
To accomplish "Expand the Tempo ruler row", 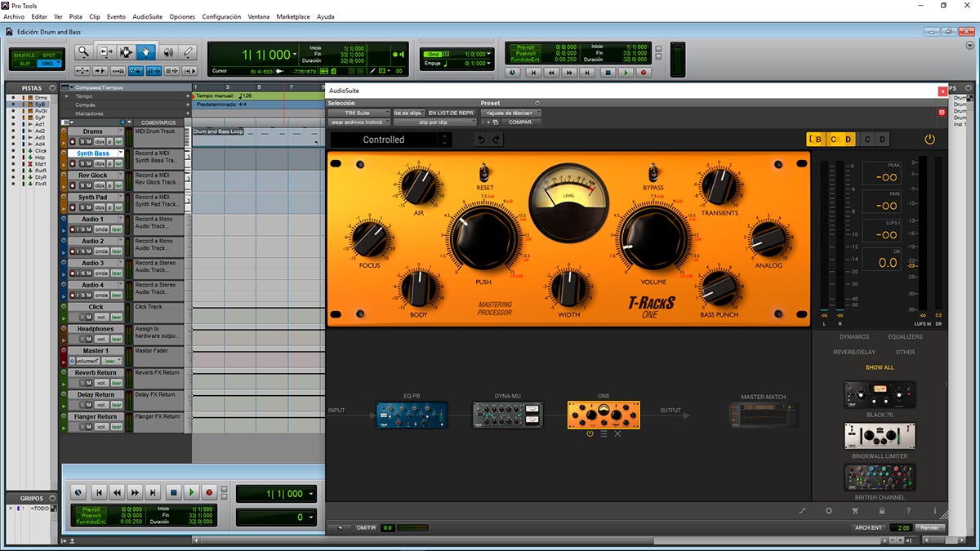I will tap(68, 96).
